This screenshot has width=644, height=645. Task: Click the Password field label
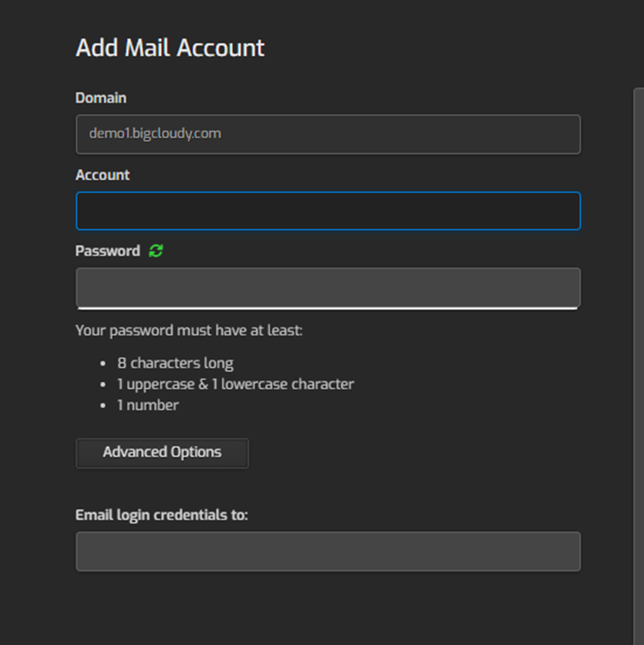coord(107,251)
